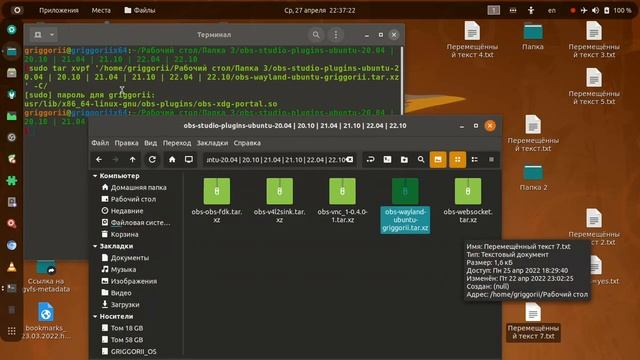
Task: Go back in file manager
Action: pyautogui.click(x=99, y=160)
